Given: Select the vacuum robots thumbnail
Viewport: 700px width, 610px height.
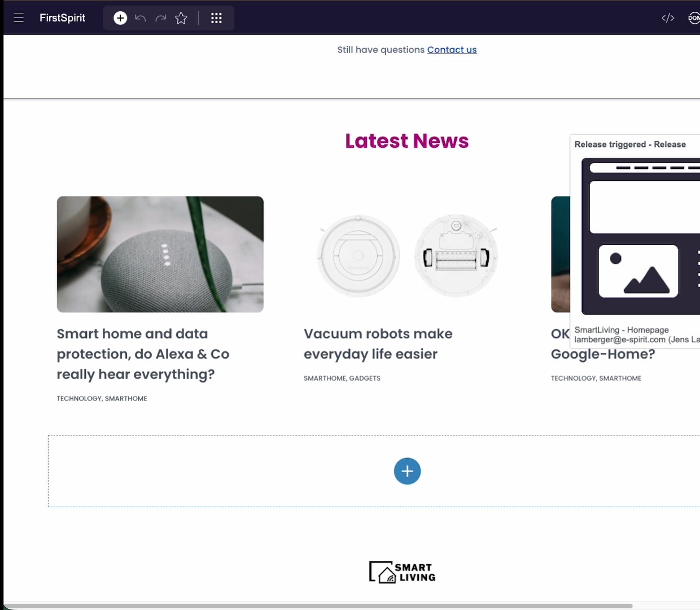Looking at the screenshot, I should click(x=407, y=255).
